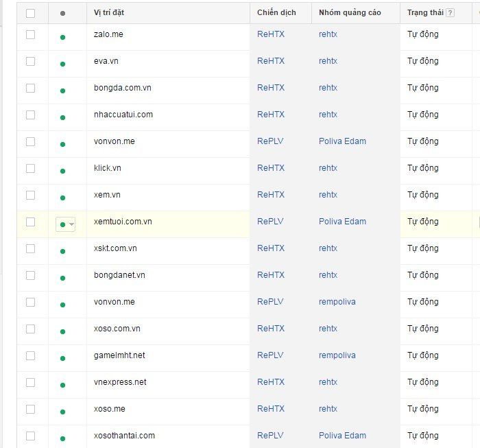Image resolution: width=480 pixels, height=448 pixels.
Task: Click the placement name zalo.me
Action: point(108,34)
